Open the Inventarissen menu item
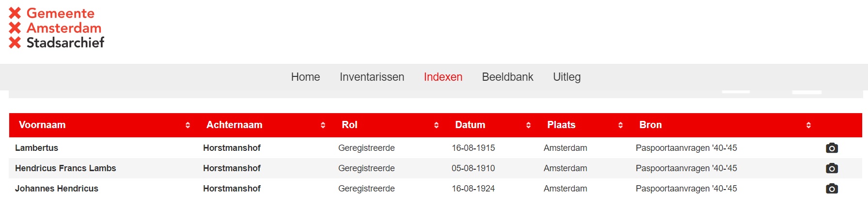The image size is (868, 205). 372,77
